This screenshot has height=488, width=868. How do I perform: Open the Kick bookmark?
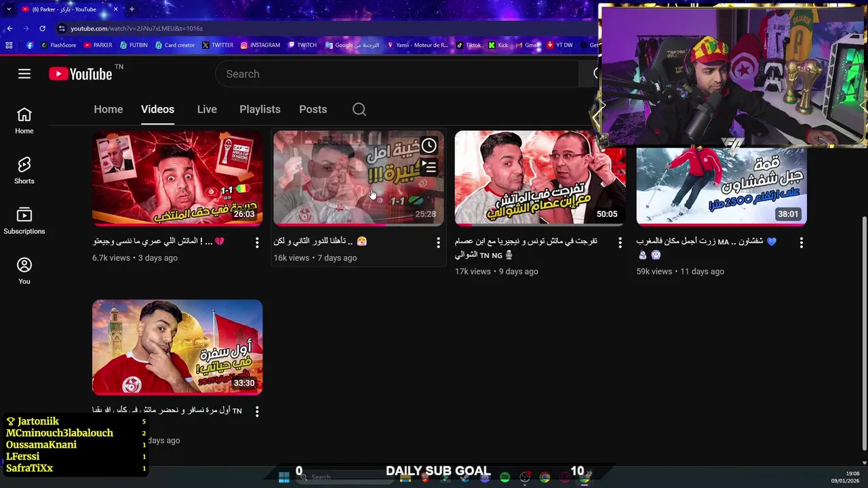(x=498, y=45)
